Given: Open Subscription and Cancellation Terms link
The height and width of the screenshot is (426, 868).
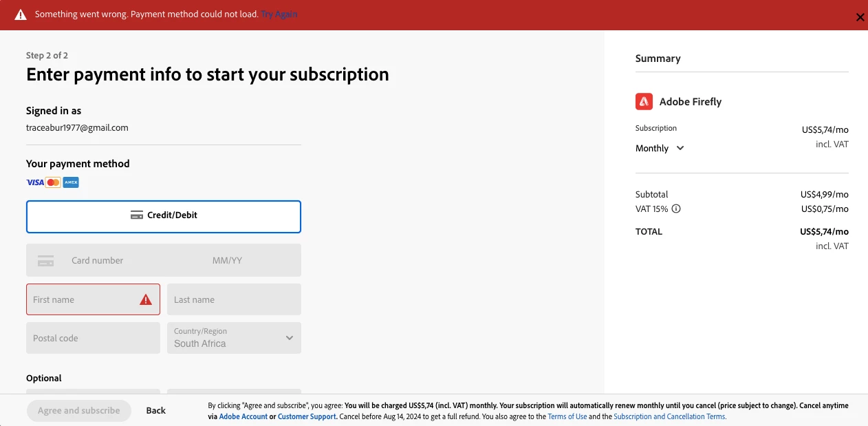Looking at the screenshot, I should (x=669, y=416).
